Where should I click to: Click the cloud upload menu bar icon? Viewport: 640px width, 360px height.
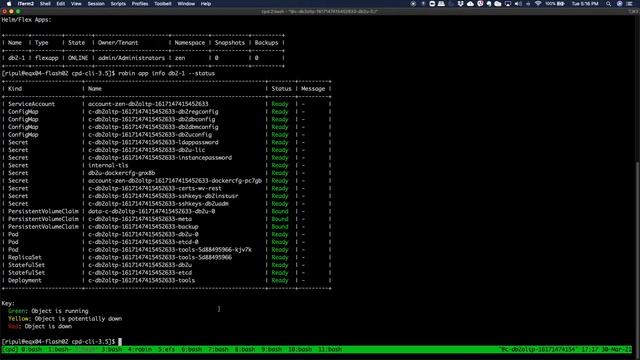[470, 4]
